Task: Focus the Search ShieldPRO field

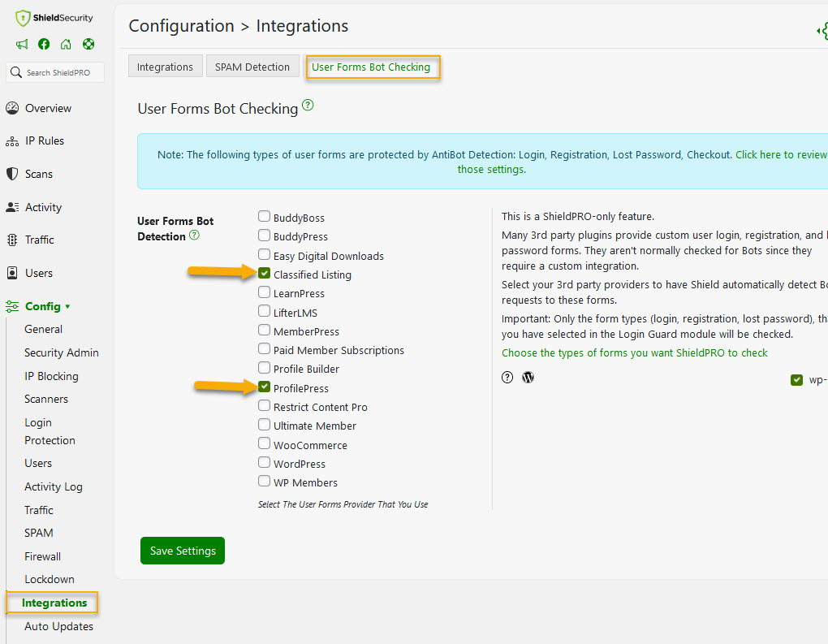Action: tap(55, 72)
